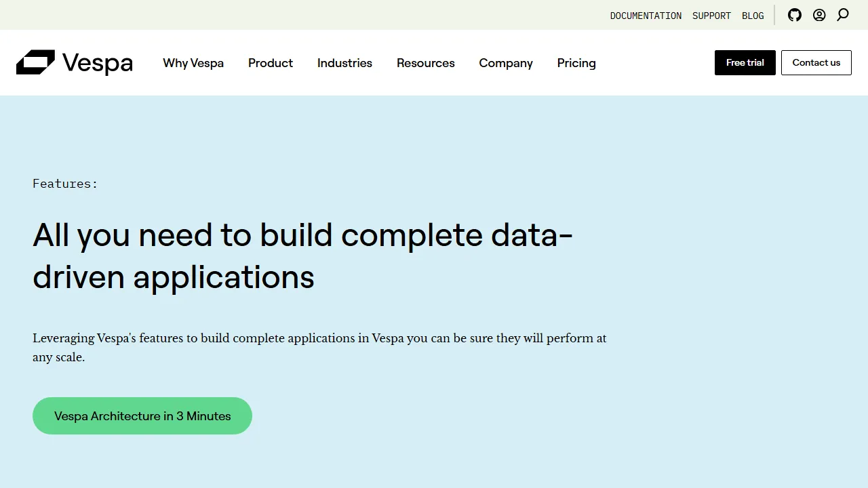Open the Product menu
This screenshot has width=868, height=488.
coord(271,63)
